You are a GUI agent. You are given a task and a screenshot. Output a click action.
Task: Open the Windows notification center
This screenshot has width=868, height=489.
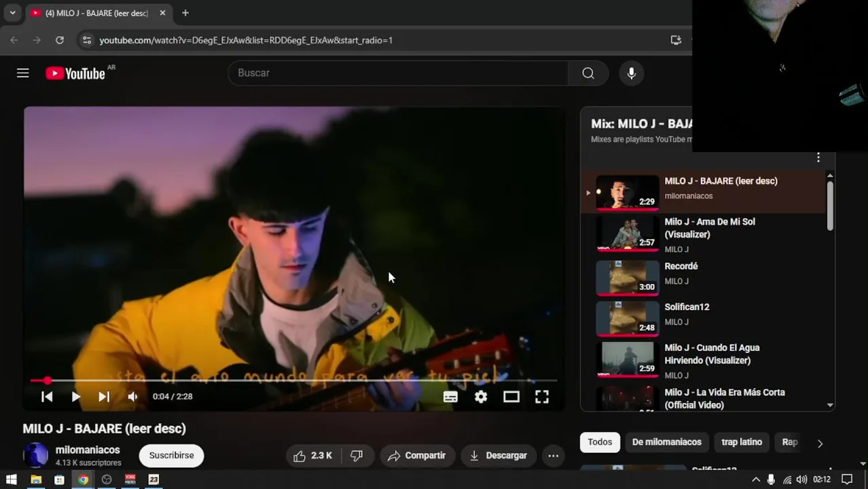pos(847,479)
